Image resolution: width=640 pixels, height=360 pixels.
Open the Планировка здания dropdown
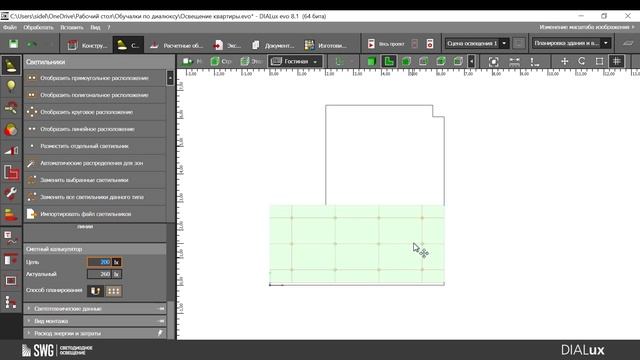[571, 43]
